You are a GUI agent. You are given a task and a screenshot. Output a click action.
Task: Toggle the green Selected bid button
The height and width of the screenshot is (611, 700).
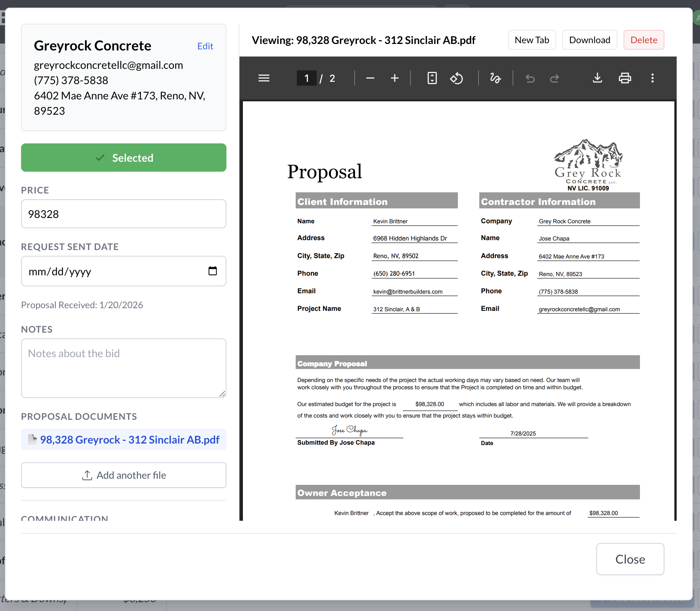coord(124,158)
